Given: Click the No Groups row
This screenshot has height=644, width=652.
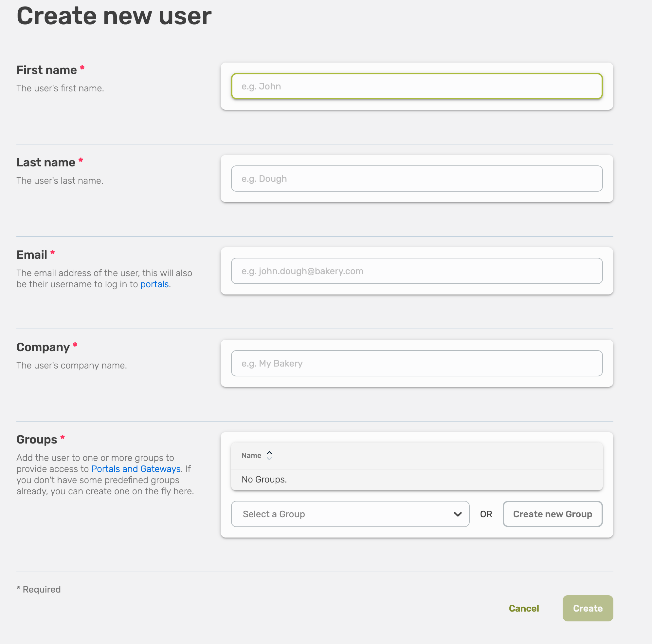Looking at the screenshot, I should click(x=264, y=479).
